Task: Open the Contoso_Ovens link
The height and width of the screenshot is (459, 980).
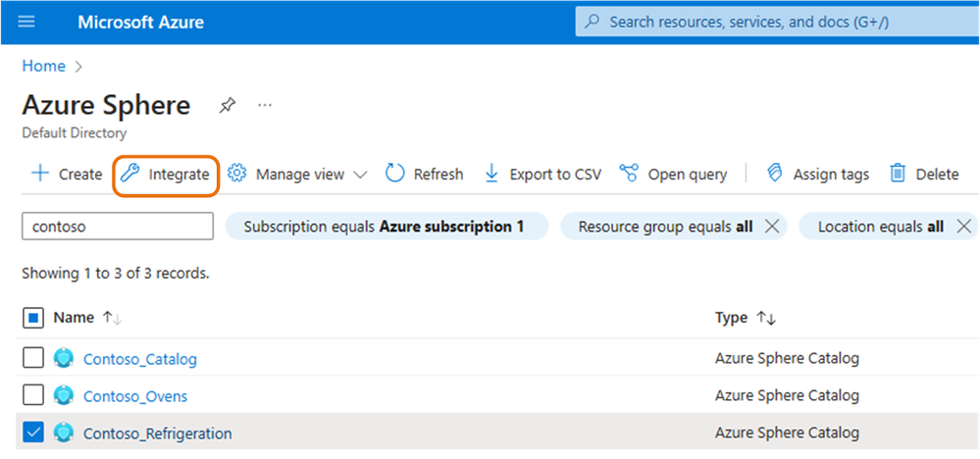Action: (135, 396)
